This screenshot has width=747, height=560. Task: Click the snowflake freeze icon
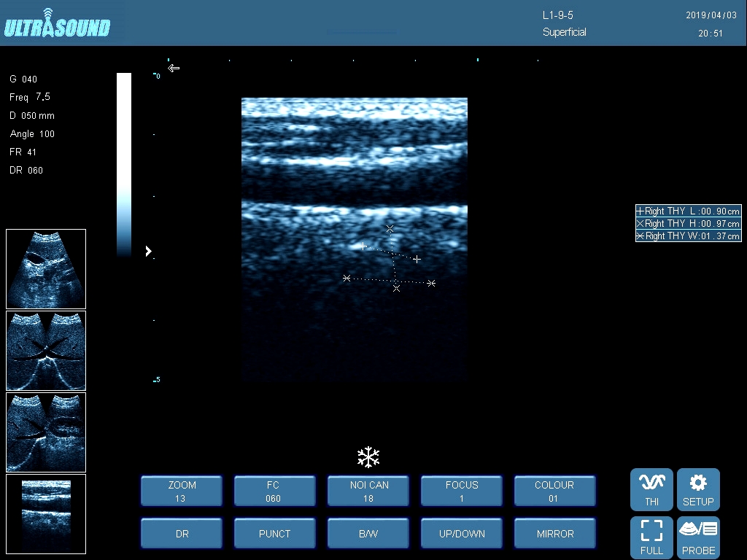pos(368,457)
